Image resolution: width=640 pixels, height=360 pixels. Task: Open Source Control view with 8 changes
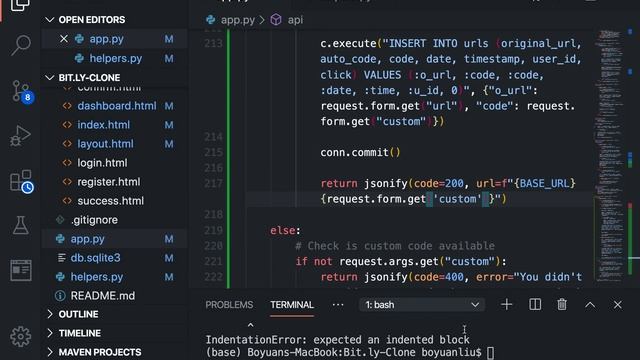coord(20,91)
